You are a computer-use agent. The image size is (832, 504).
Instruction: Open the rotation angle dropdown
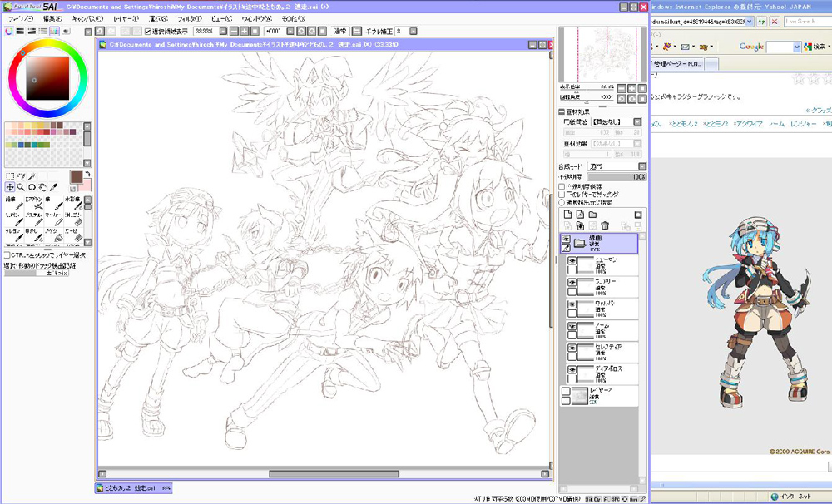point(291,32)
